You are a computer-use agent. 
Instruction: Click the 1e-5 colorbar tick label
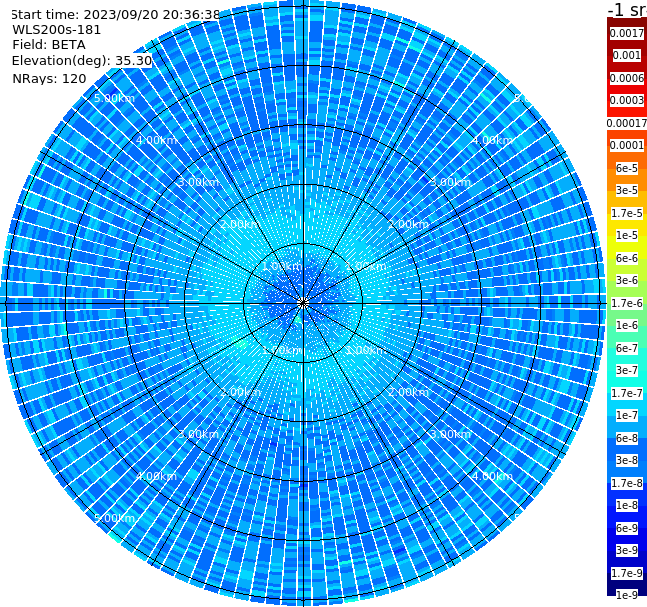[627, 235]
